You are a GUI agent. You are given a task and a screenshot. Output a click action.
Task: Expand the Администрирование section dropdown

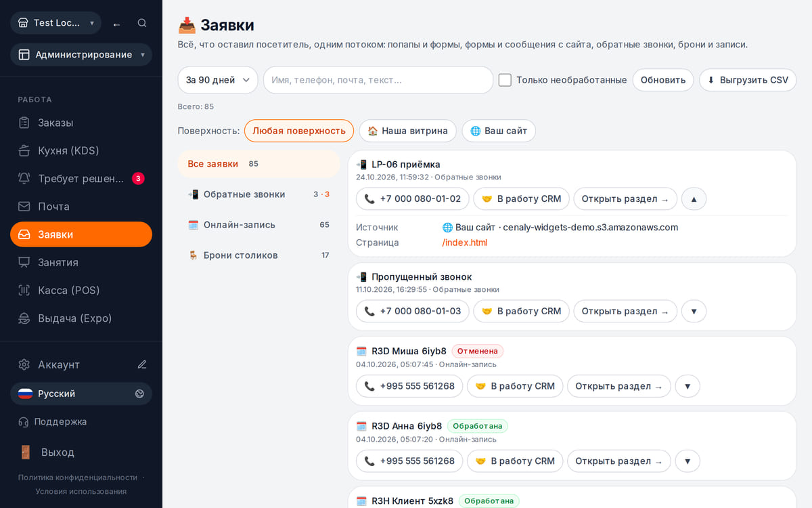(81, 54)
